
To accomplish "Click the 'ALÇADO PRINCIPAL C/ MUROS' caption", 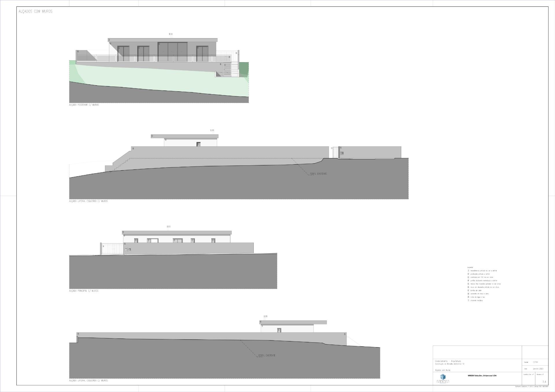I will 84,291.
